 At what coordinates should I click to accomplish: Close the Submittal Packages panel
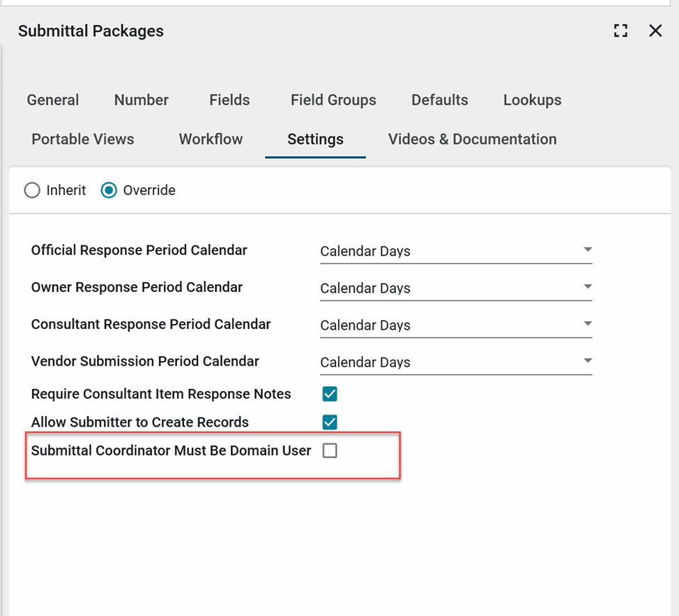point(655,31)
